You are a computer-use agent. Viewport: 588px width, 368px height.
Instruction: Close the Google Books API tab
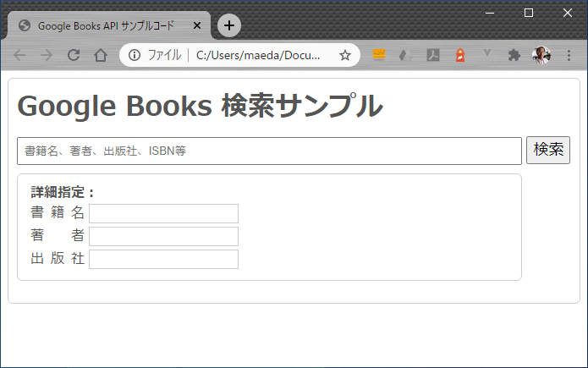pyautogui.click(x=197, y=25)
